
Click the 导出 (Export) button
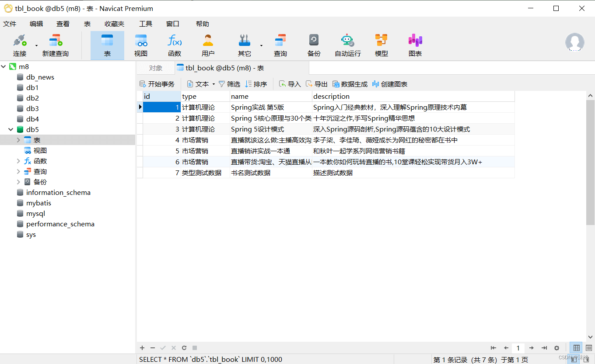pyautogui.click(x=316, y=84)
